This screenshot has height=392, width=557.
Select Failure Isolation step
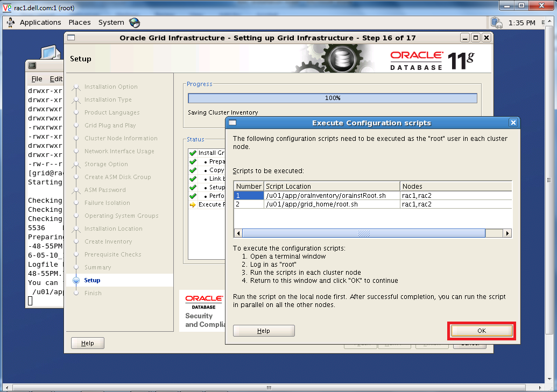point(107,203)
